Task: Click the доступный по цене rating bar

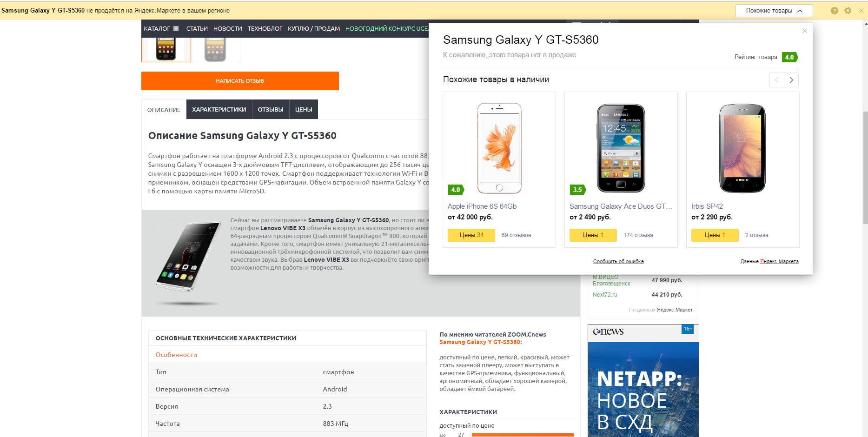Action: click(x=523, y=435)
